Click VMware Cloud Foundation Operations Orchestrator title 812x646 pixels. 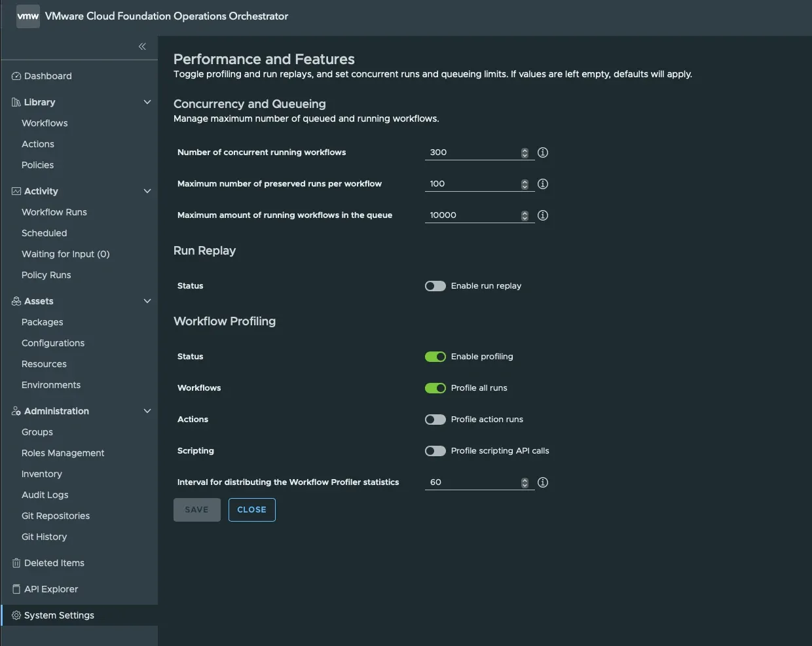tap(166, 16)
